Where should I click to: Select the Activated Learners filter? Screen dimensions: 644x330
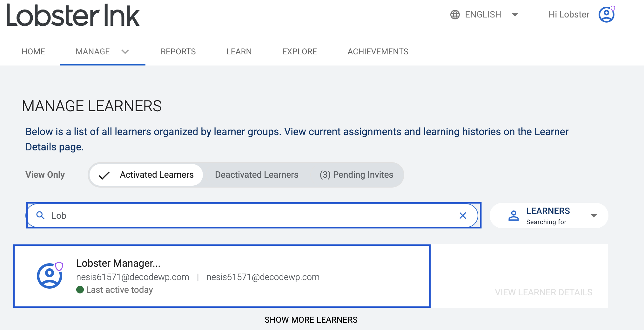tap(146, 175)
